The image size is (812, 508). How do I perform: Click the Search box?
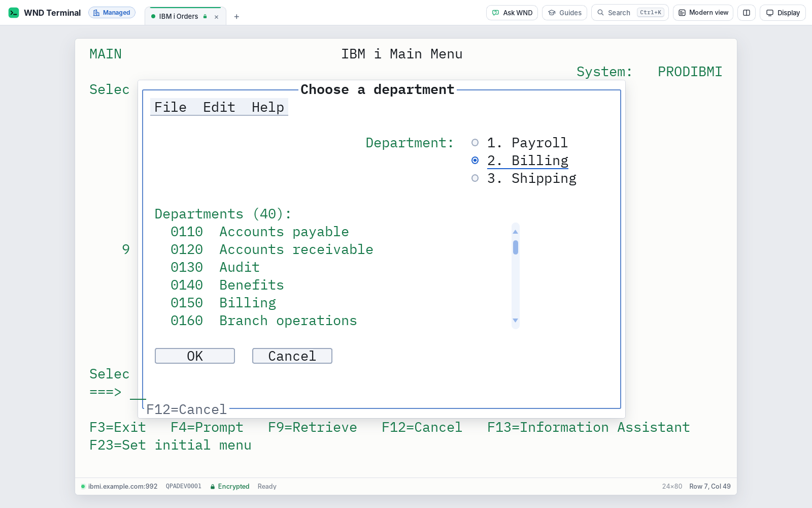630,13
